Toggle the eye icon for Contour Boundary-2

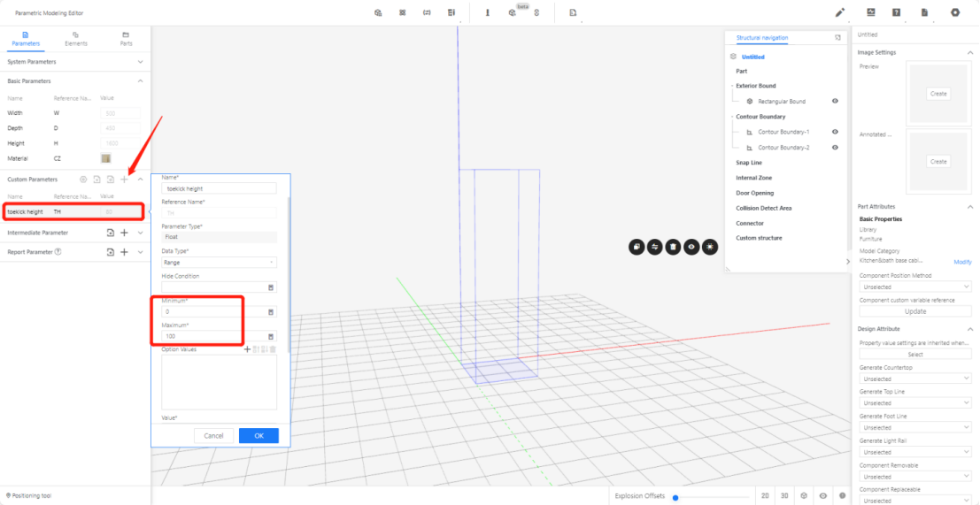pyautogui.click(x=835, y=148)
